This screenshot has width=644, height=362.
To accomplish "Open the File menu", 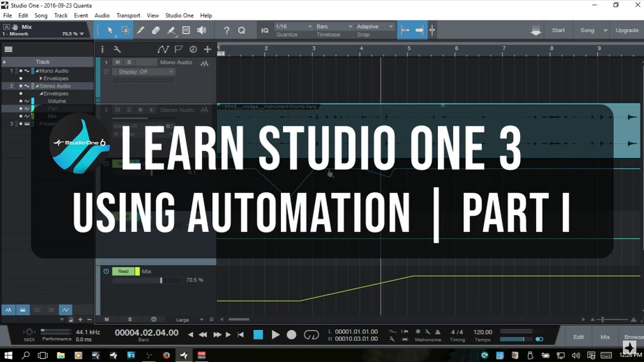I will pyautogui.click(x=8, y=16).
